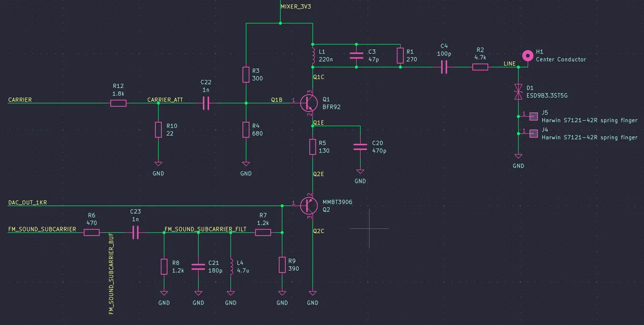Image resolution: width=644 pixels, height=325 pixels.
Task: Click the CARRIER_ATT net label
Action: [165, 100]
